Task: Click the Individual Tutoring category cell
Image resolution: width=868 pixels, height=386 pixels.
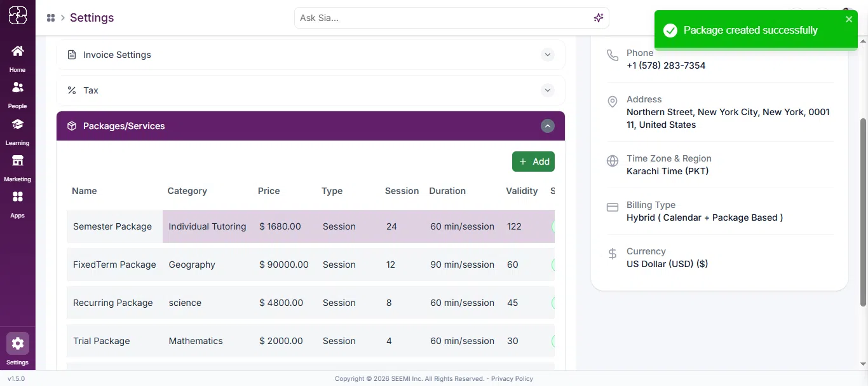Action: pos(208,226)
